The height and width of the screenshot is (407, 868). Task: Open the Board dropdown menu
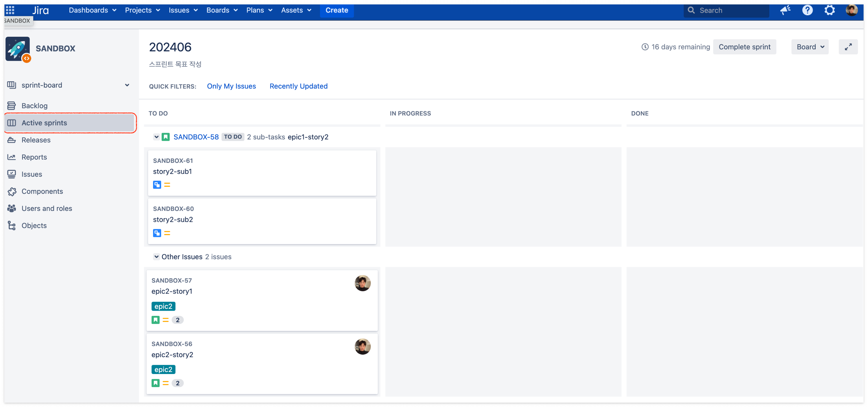(x=810, y=47)
